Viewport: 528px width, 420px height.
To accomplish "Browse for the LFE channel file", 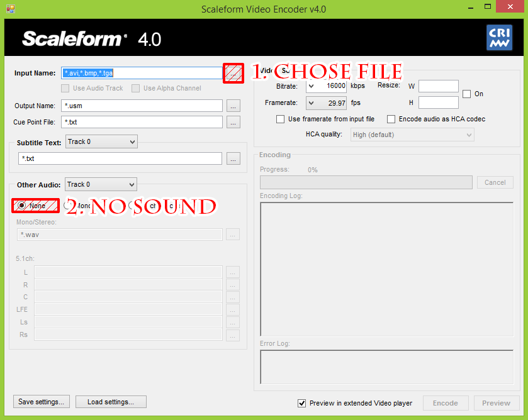I will [x=233, y=309].
